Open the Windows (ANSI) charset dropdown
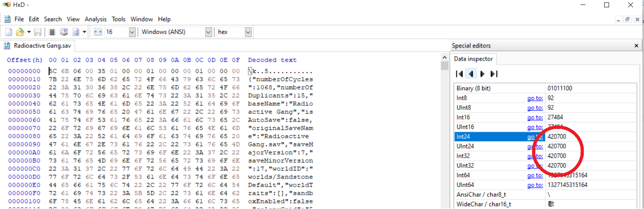 208,32
